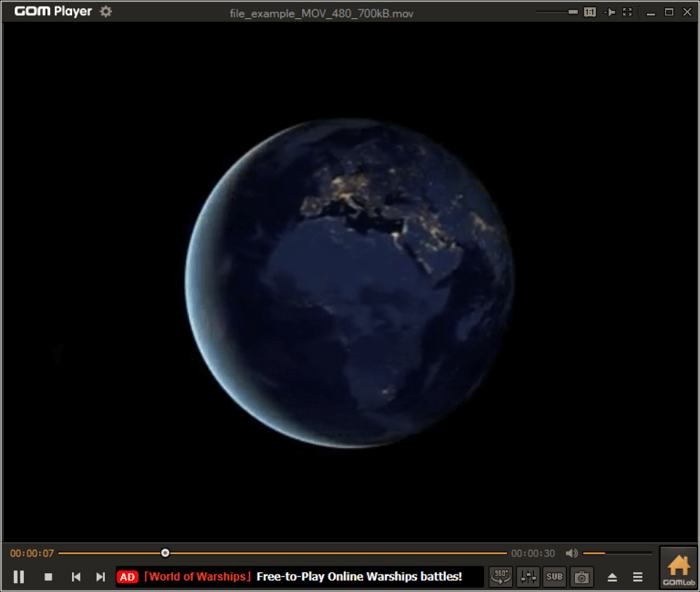
Task: Skip to the next track
Action: tap(100, 577)
